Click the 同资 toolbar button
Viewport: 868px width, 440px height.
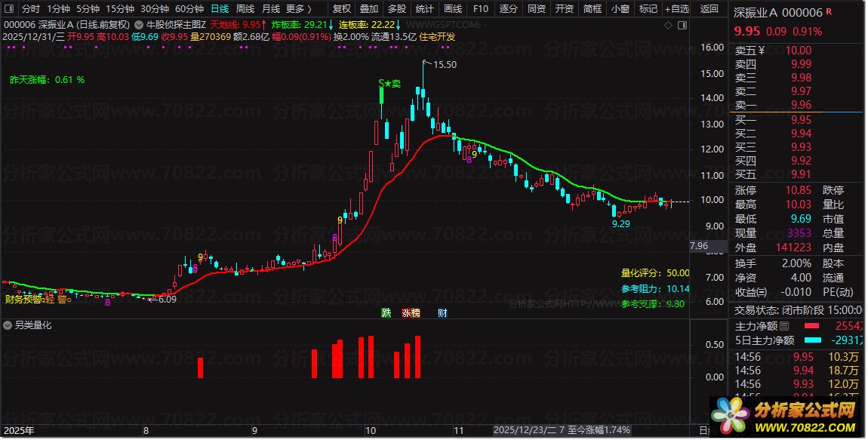(537, 9)
